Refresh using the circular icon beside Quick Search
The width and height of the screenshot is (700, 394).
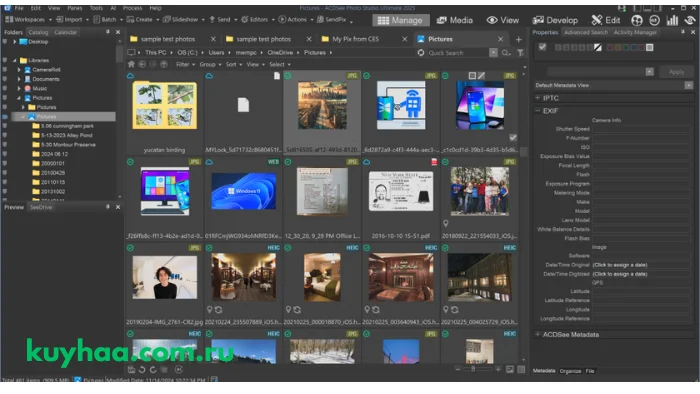421,53
